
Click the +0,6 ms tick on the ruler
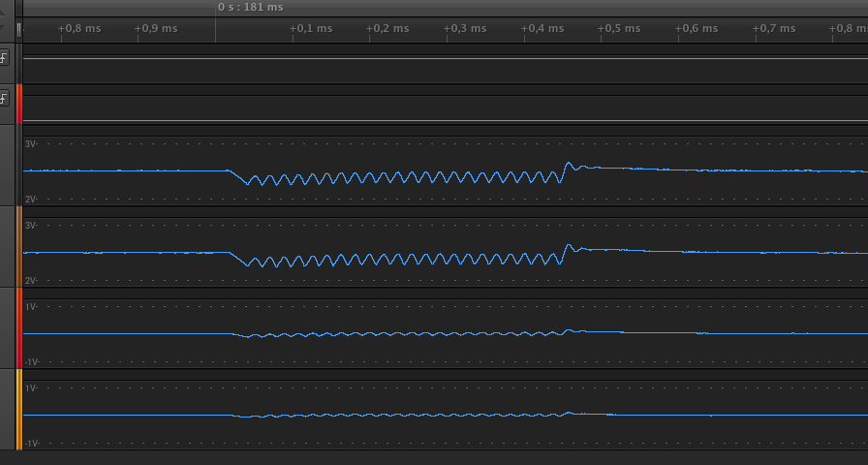pyautogui.click(x=697, y=29)
